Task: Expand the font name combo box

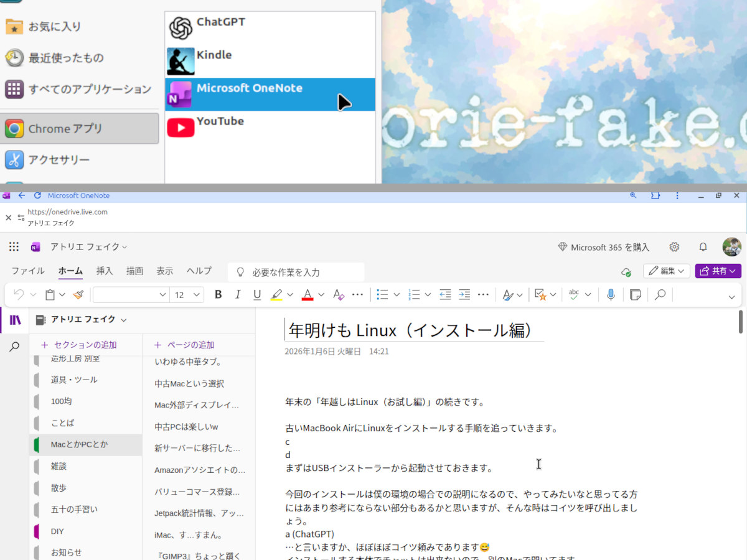Action: [x=162, y=294]
